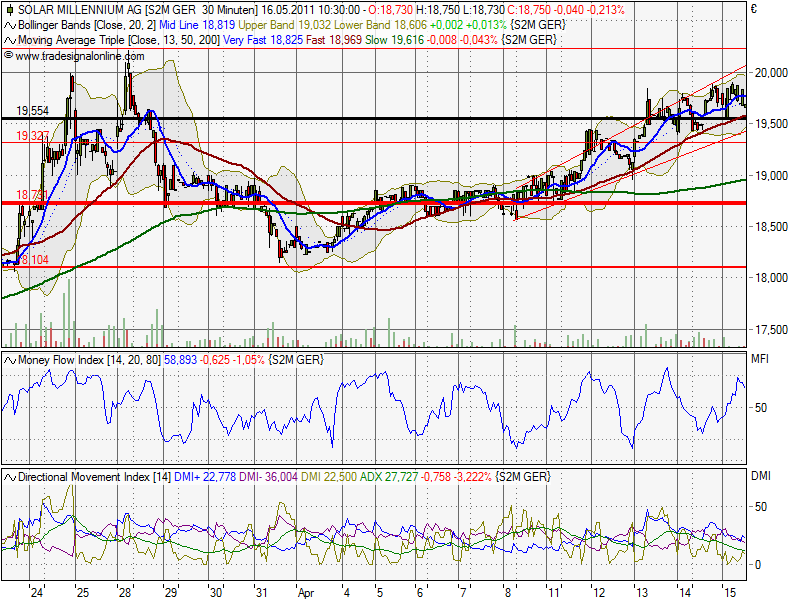Click the line icon before Moving Average Triple

[x=10, y=40]
